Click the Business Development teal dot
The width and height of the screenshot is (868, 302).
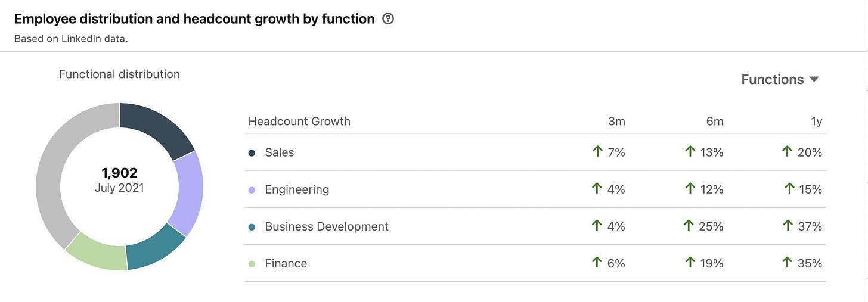(252, 227)
